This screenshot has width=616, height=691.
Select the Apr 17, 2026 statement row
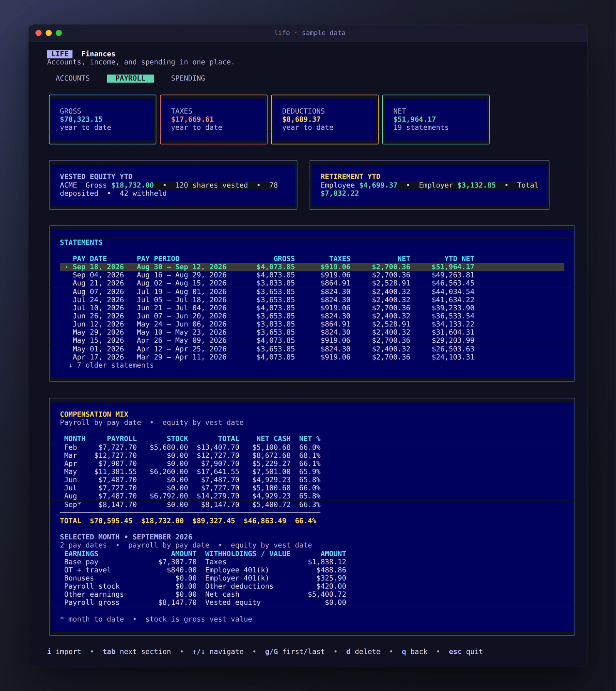[x=312, y=357]
